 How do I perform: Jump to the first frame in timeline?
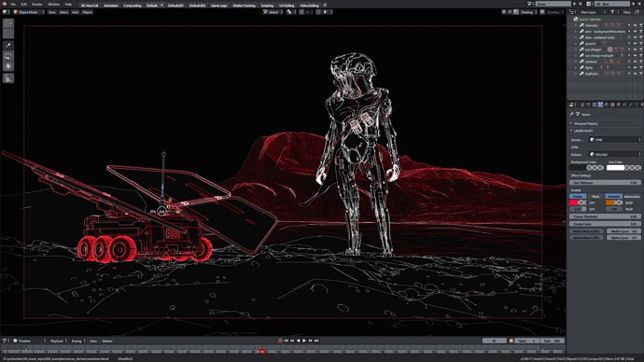tap(287, 341)
